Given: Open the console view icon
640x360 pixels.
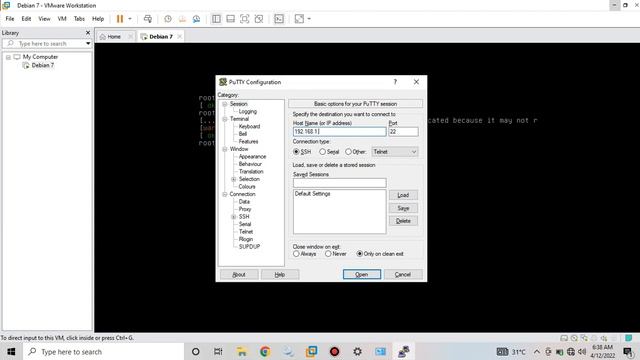Looking at the screenshot, I should click(x=279, y=19).
